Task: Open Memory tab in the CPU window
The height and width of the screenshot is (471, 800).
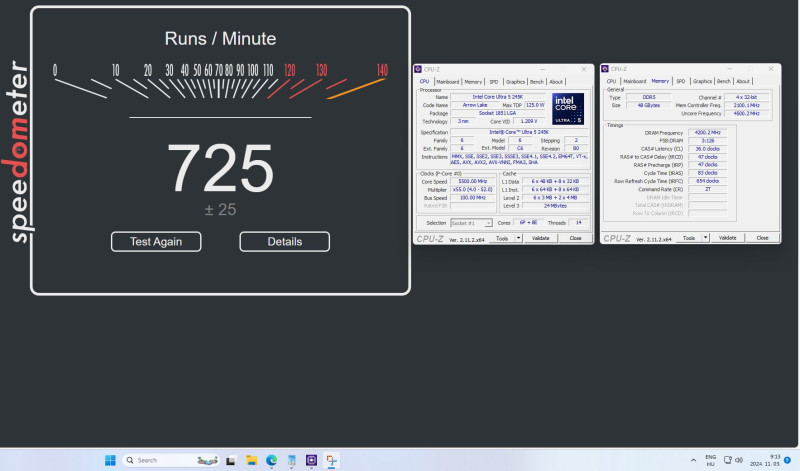Action: (473, 82)
